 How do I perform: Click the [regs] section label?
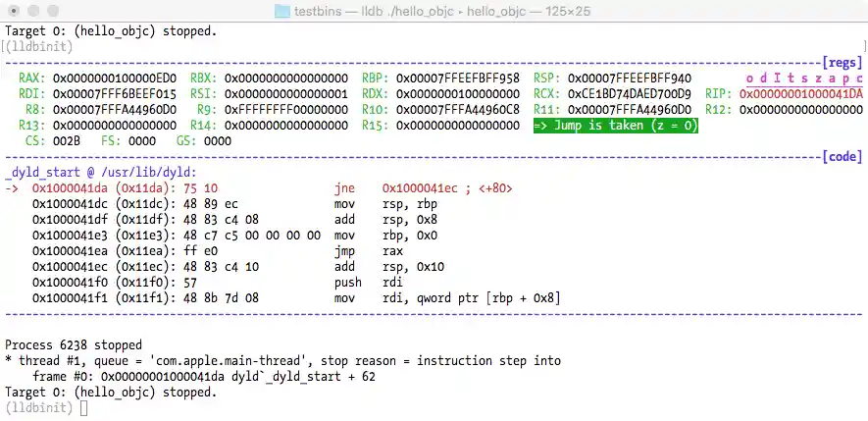(842, 63)
